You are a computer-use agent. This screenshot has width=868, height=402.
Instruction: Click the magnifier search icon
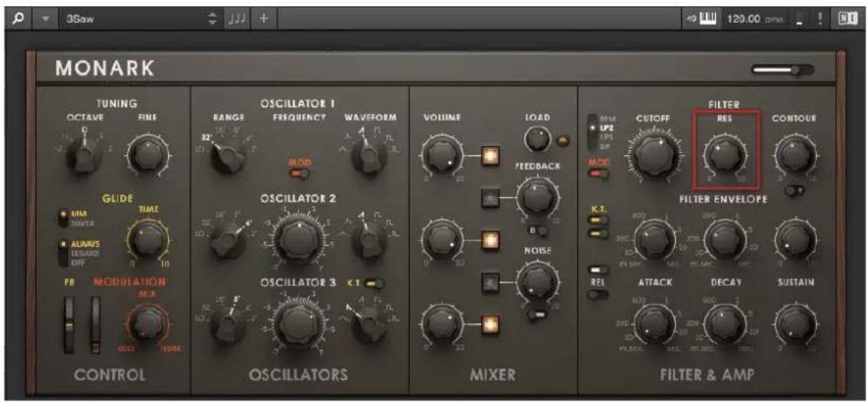(20, 18)
